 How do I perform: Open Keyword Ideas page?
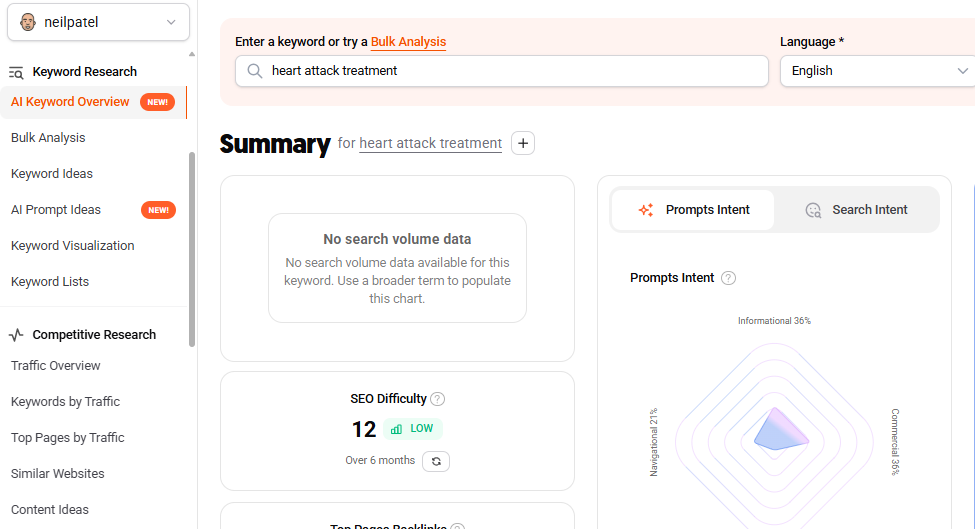pos(52,174)
